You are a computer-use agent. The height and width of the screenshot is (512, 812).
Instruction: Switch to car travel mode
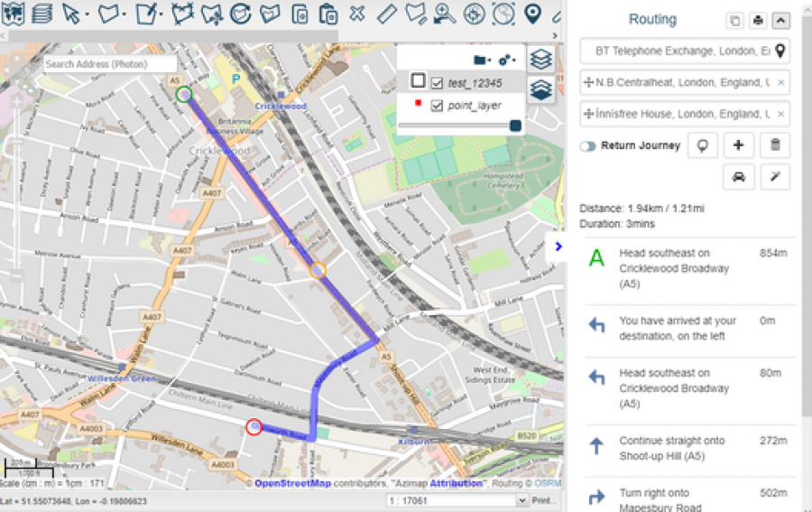(x=738, y=177)
